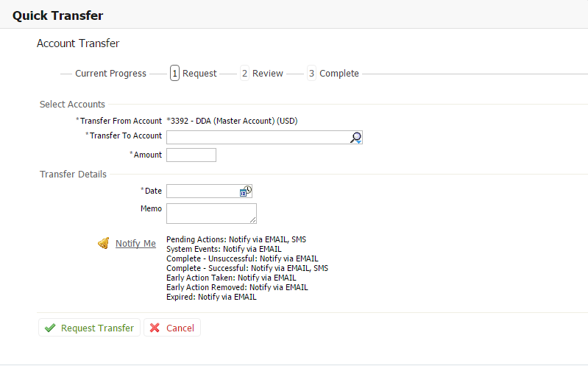Viewport: 588px width, 366px height.
Task: Click the red X icon on Cancel
Action: pyautogui.click(x=155, y=328)
